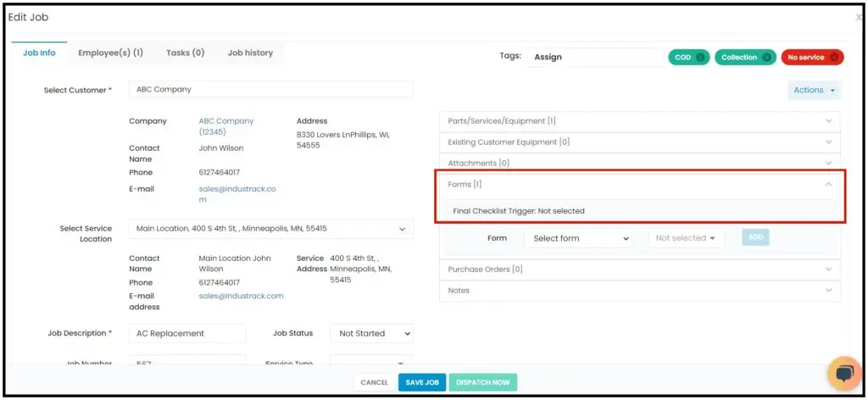Open the Tasks (0) tab

pyautogui.click(x=185, y=53)
